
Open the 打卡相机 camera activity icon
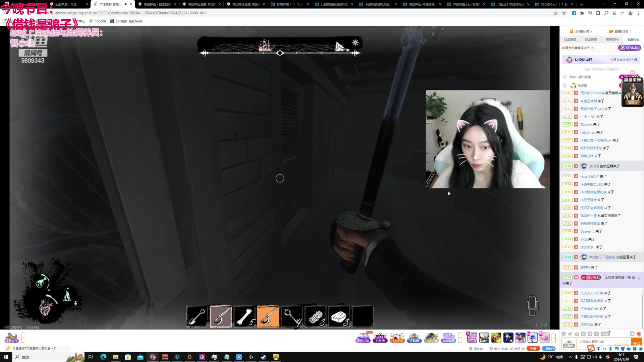[x=397, y=337]
